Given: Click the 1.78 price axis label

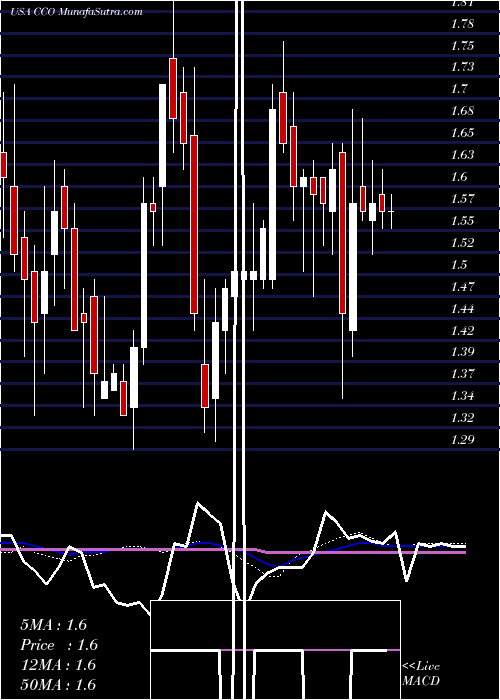Looking at the screenshot, I should coord(462,24).
